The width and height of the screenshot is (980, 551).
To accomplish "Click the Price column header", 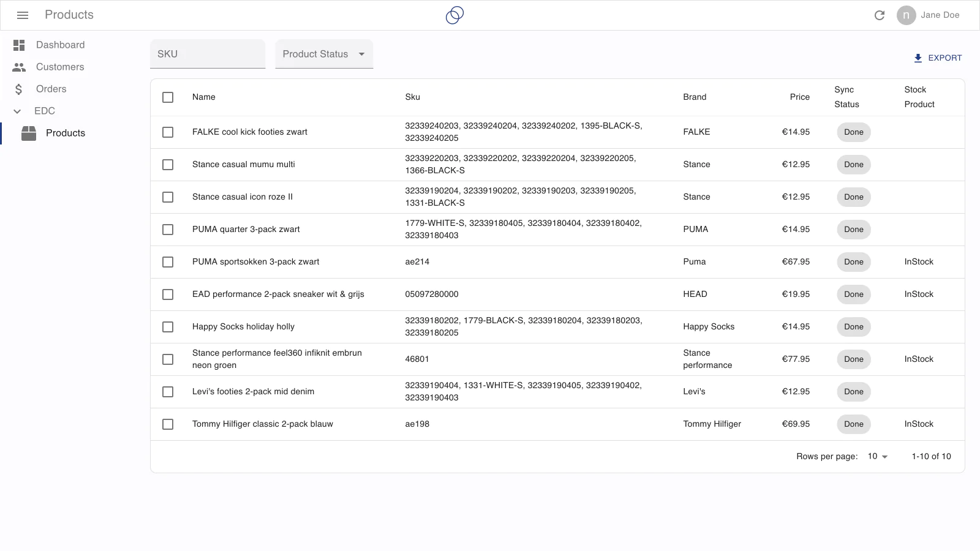I will (x=799, y=97).
